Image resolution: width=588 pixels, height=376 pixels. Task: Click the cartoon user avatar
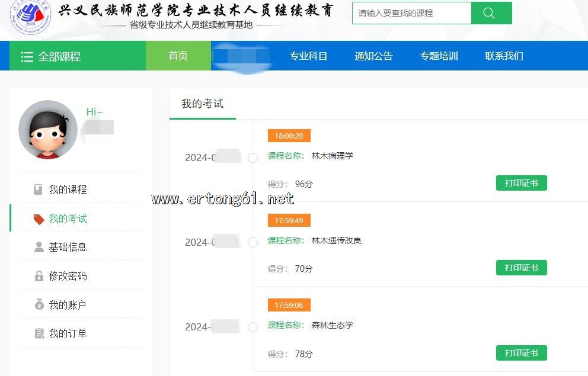tap(48, 130)
